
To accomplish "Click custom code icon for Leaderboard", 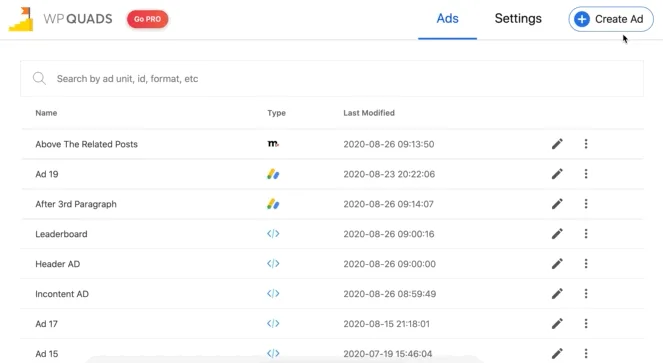I will point(273,234).
